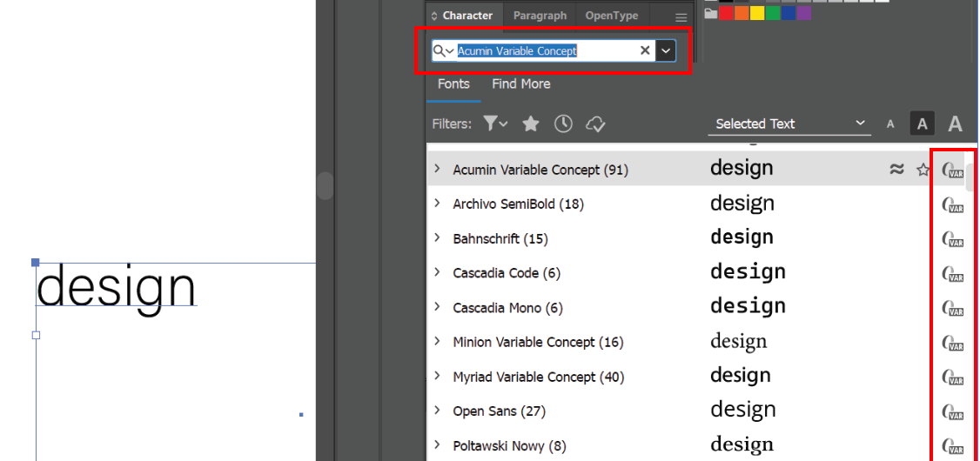Expand Poltawski Nowy font family
The width and height of the screenshot is (980, 461).
click(438, 446)
